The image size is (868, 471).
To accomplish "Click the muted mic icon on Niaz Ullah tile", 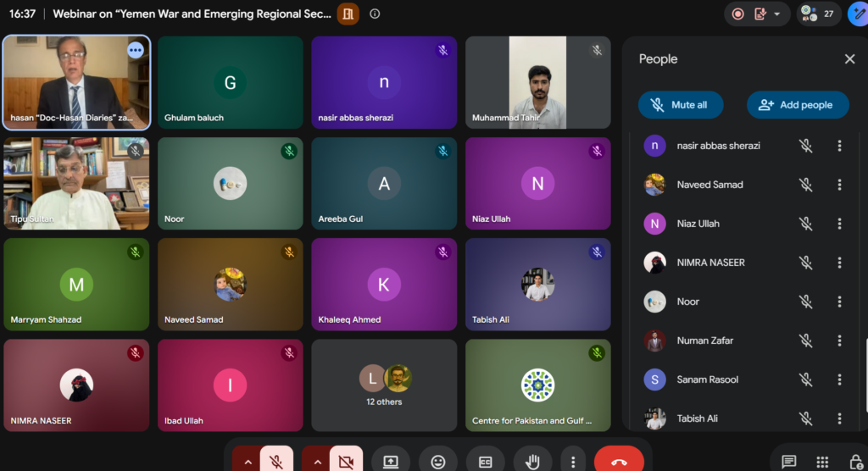I will 597,151.
